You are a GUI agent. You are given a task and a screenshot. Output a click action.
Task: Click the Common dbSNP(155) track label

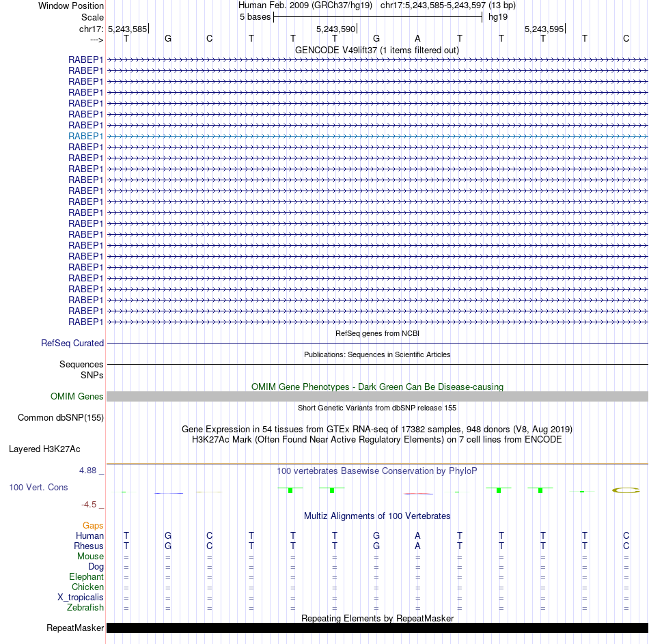click(x=60, y=417)
